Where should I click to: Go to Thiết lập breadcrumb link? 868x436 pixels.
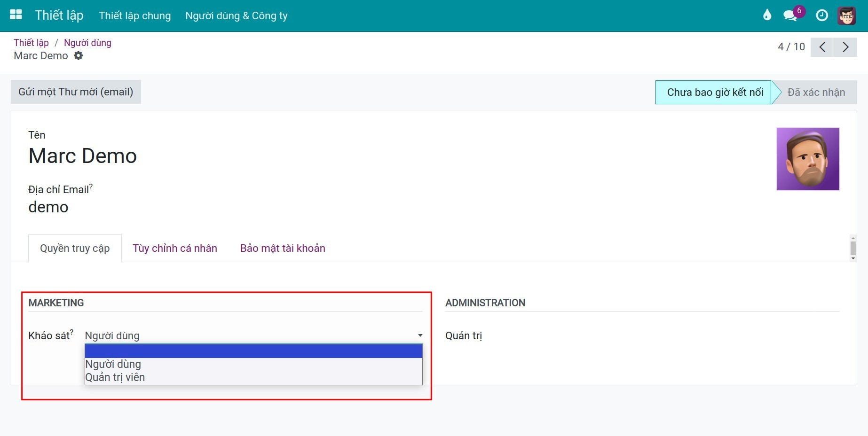pos(31,43)
